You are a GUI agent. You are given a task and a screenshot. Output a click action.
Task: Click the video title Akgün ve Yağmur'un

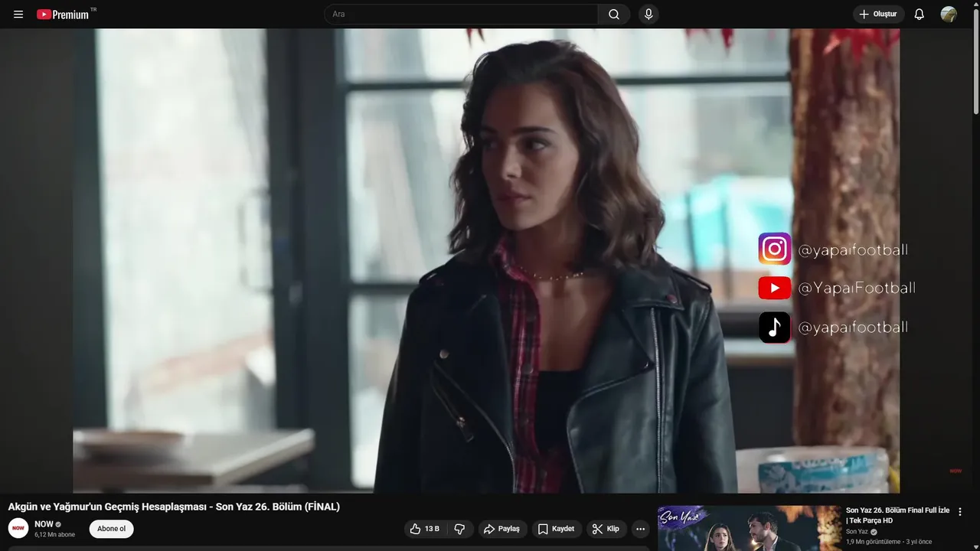point(174,507)
